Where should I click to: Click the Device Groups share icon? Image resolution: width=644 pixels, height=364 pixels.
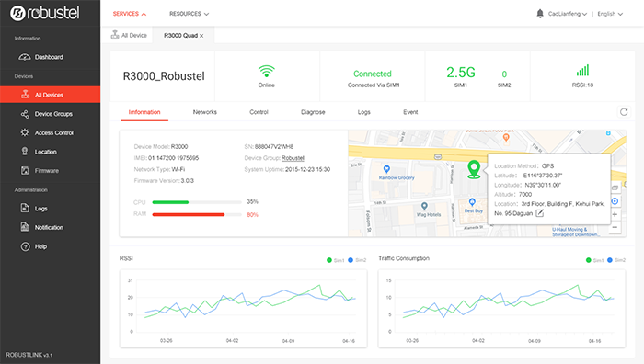25,114
